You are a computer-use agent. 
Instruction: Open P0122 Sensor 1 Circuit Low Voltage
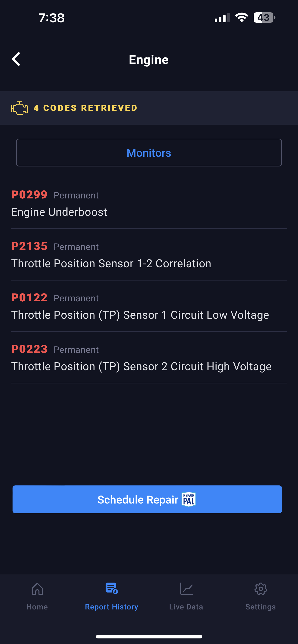149,306
